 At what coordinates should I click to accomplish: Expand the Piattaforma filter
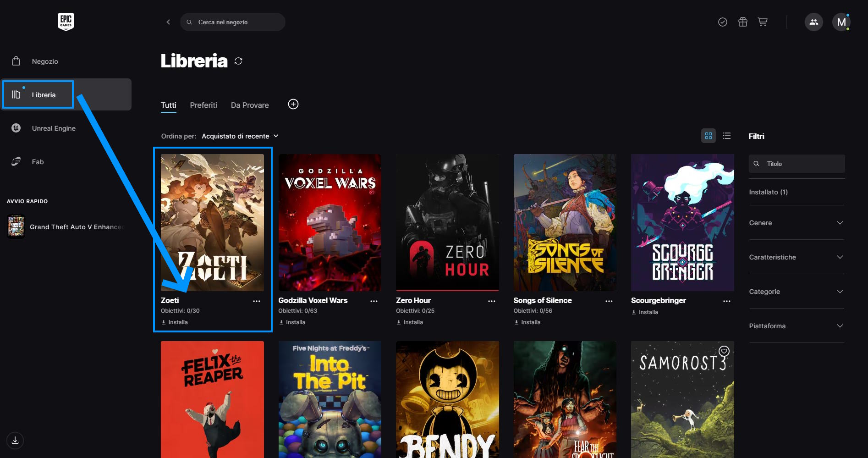797,326
